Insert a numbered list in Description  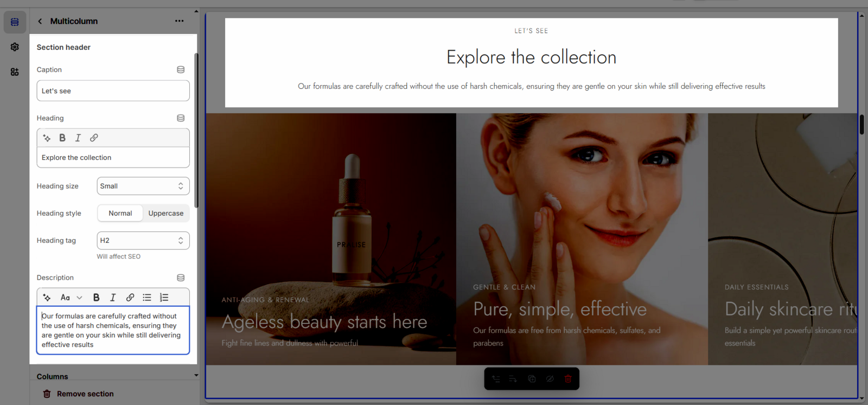tap(164, 297)
